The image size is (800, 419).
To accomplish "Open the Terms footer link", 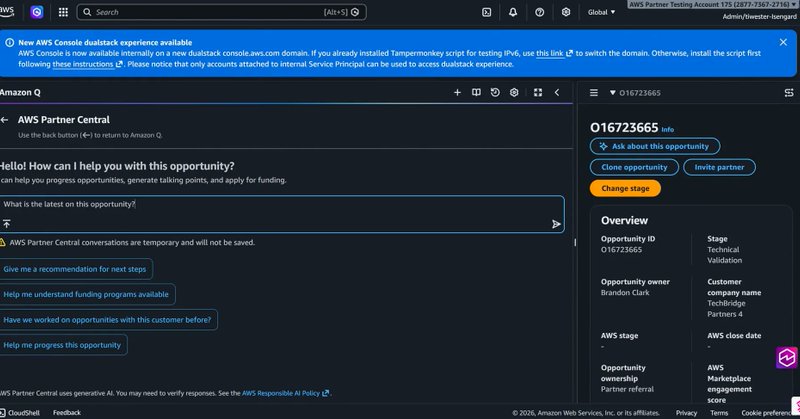I will [719, 413].
